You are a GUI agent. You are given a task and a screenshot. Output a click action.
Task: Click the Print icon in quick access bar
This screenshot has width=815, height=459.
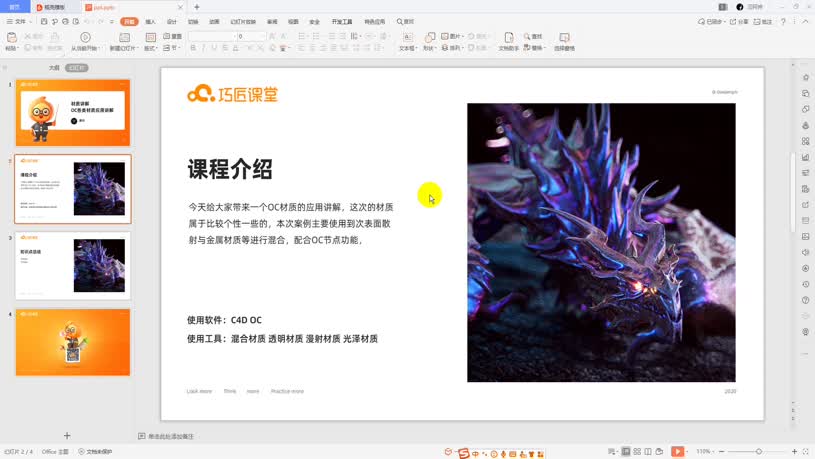65,22
